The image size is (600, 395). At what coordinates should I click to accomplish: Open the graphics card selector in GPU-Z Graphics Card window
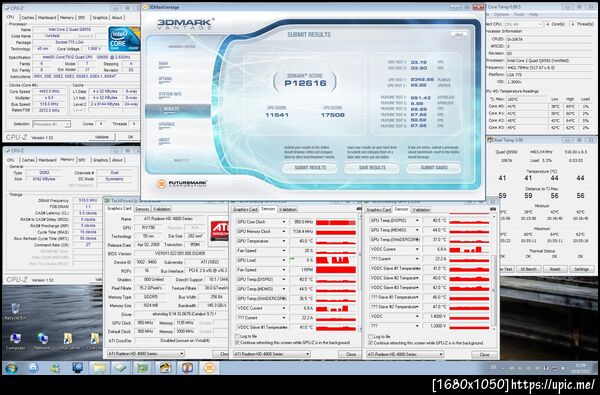pyautogui.click(x=145, y=354)
